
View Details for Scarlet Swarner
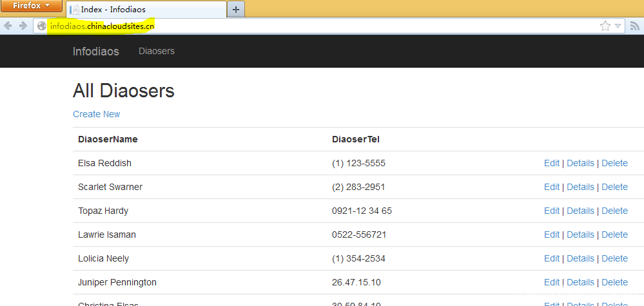pyautogui.click(x=580, y=187)
